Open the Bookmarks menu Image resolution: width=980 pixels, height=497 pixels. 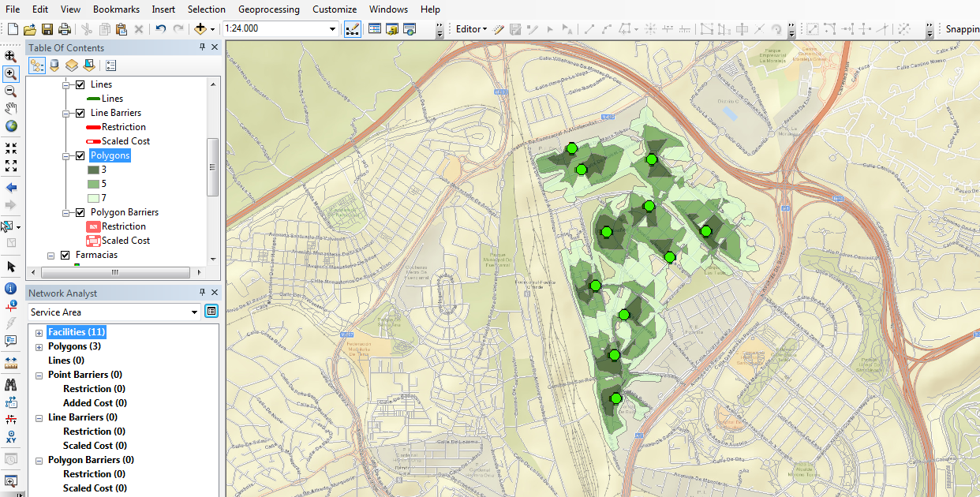116,9
